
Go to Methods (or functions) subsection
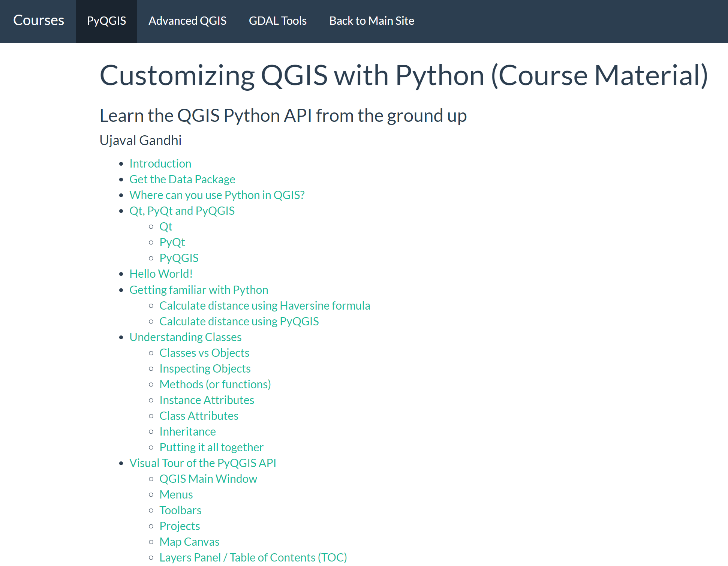[x=215, y=385]
